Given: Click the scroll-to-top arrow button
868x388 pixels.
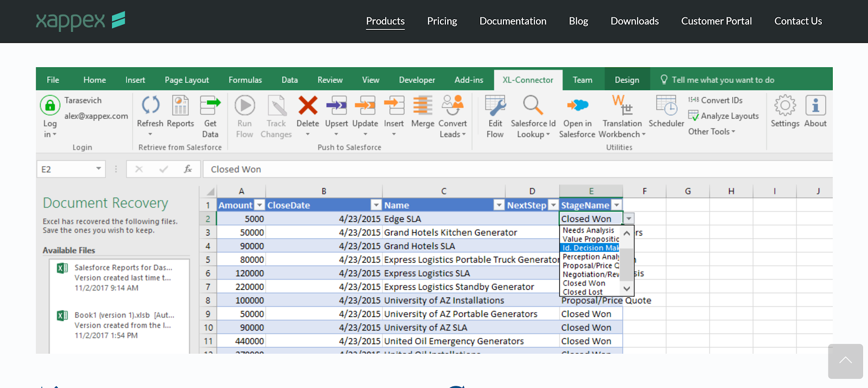Looking at the screenshot, I should click(x=845, y=361).
